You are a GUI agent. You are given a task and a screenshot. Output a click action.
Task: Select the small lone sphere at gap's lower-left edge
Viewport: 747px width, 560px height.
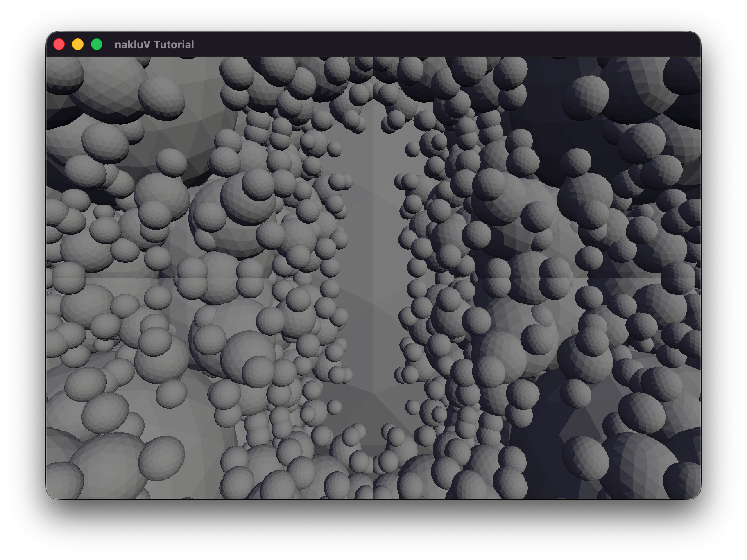(334, 407)
